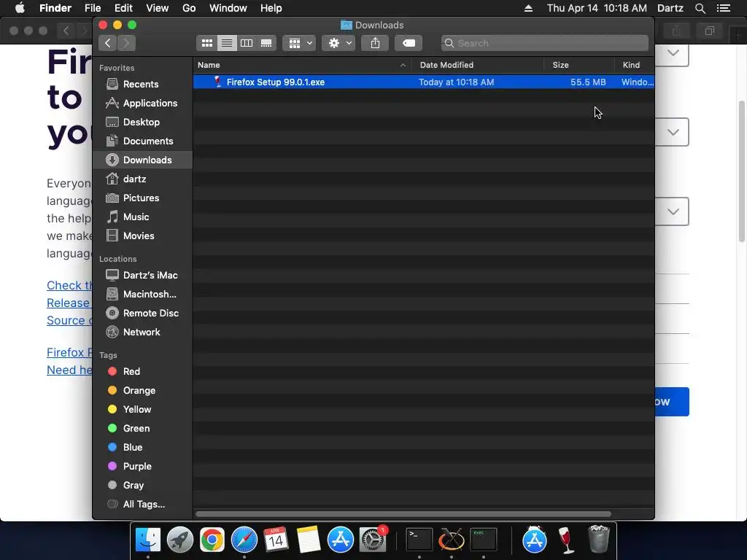
Task: Open the View menu
Action: [158, 8]
